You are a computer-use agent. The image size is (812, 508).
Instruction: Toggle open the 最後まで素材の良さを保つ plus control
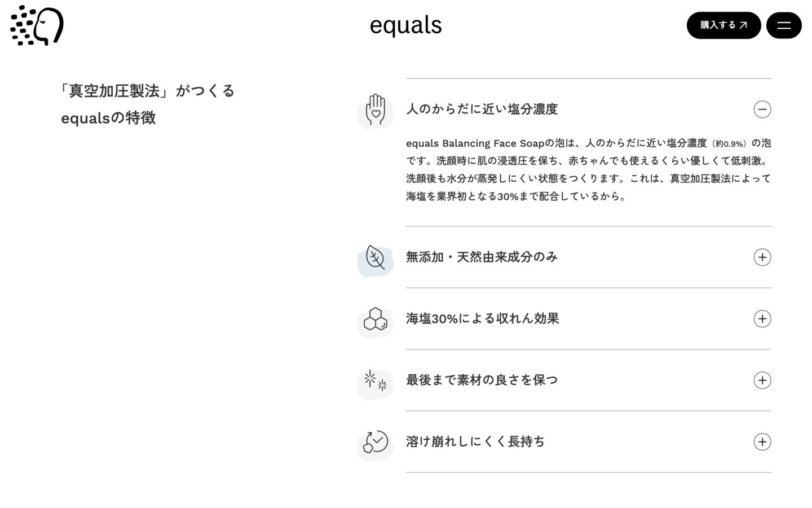(x=762, y=380)
